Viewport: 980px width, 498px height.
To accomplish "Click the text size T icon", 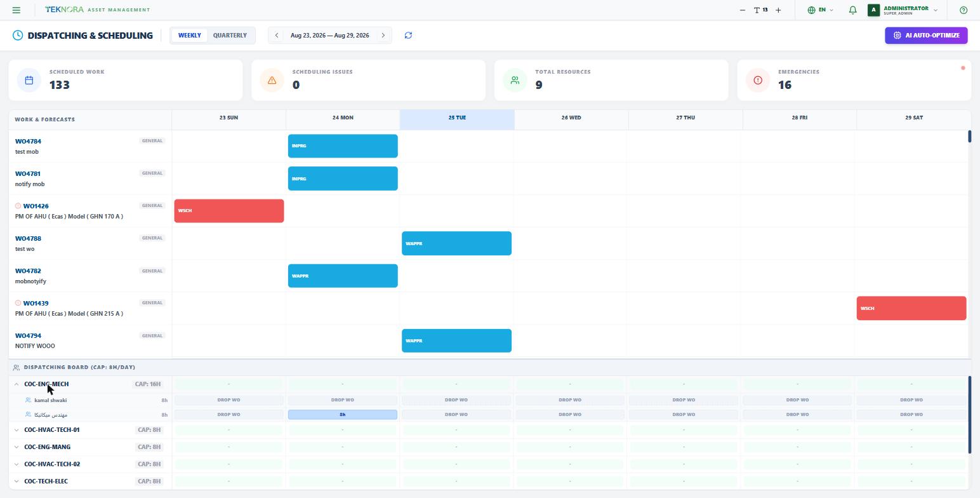I will coord(757,10).
